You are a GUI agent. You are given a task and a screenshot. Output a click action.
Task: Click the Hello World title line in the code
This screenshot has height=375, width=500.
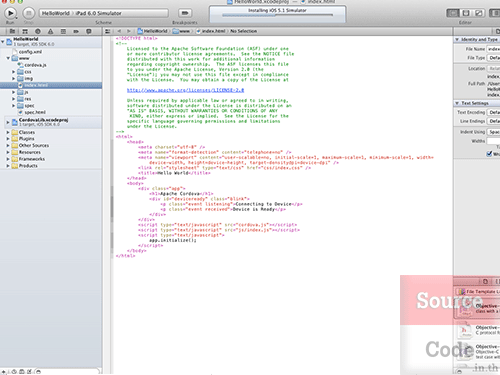(x=174, y=173)
